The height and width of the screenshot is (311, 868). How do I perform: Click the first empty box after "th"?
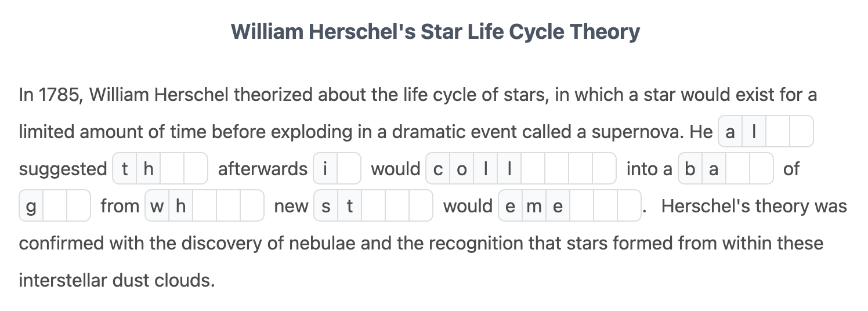[x=172, y=169]
